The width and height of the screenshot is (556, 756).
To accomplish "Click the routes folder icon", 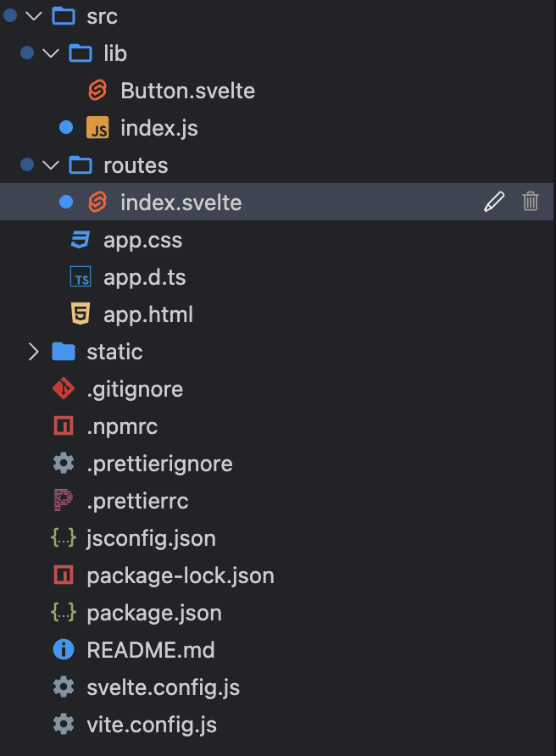I will coord(81,165).
